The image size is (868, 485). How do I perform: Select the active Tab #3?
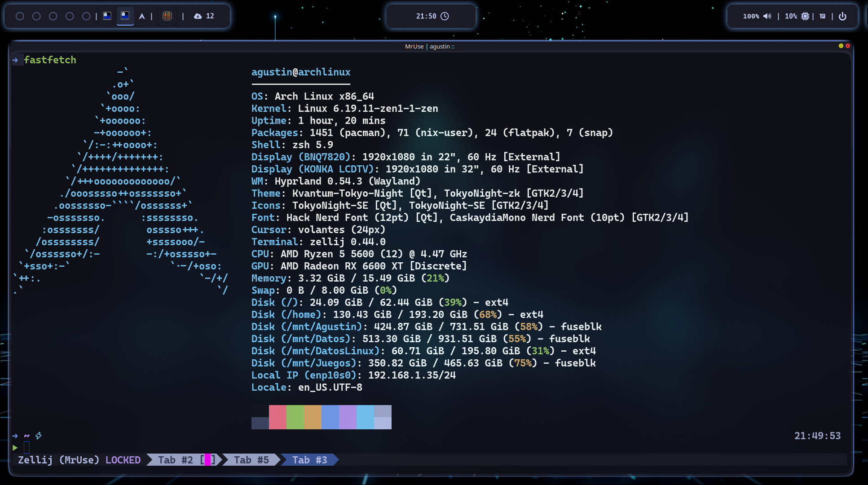309,460
